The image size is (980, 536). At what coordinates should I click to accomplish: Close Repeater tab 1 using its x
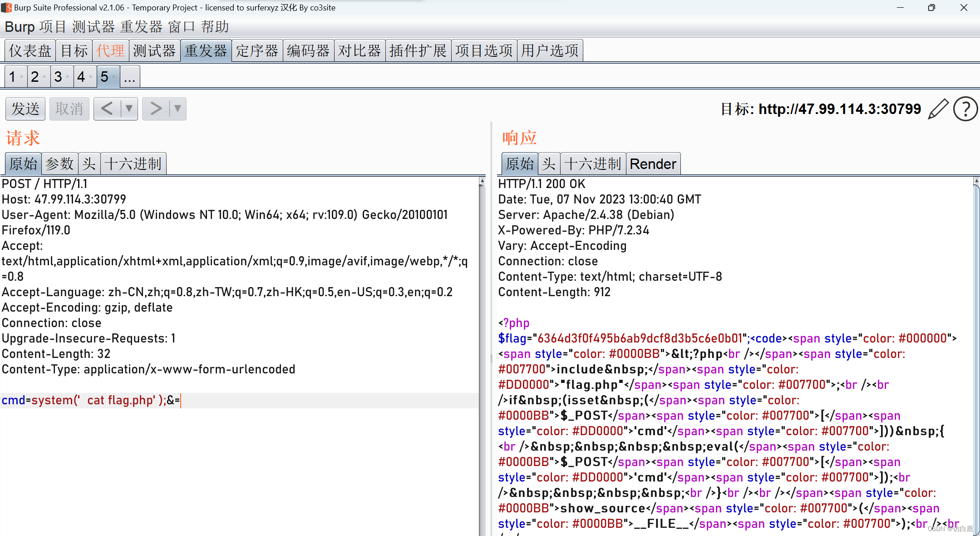click(x=21, y=77)
